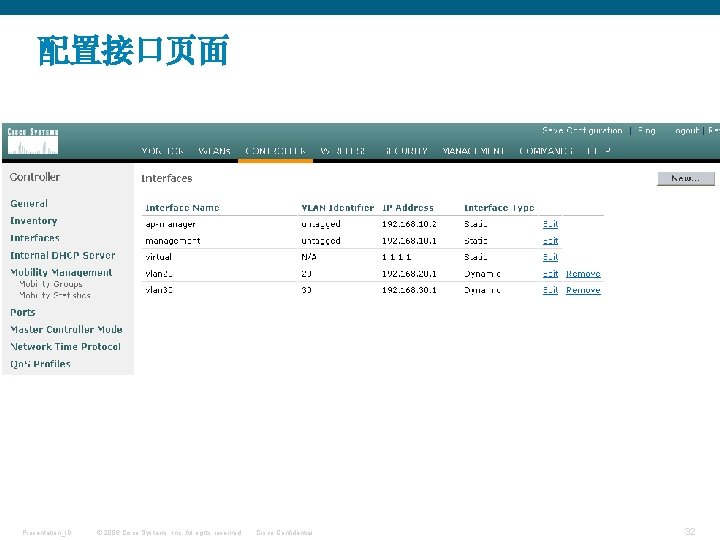Viewport: 720px width, 540px height.
Task: Open Network Time Protocol page
Action: 65,347
